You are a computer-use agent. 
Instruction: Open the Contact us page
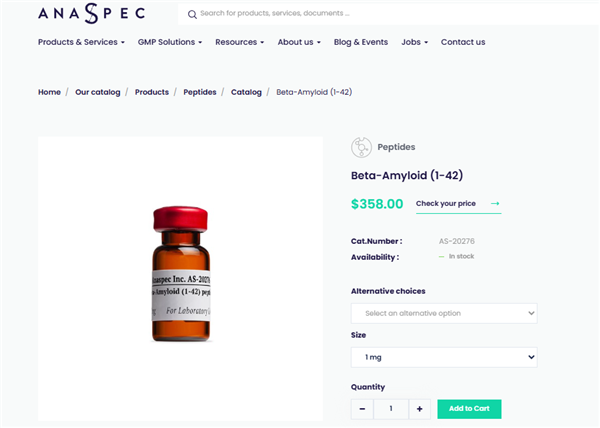click(463, 42)
